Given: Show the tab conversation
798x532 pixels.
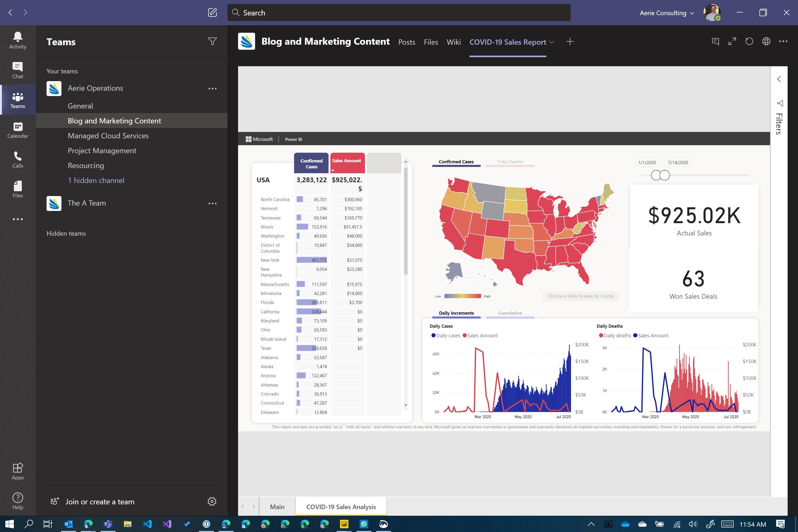Looking at the screenshot, I should 716,41.
